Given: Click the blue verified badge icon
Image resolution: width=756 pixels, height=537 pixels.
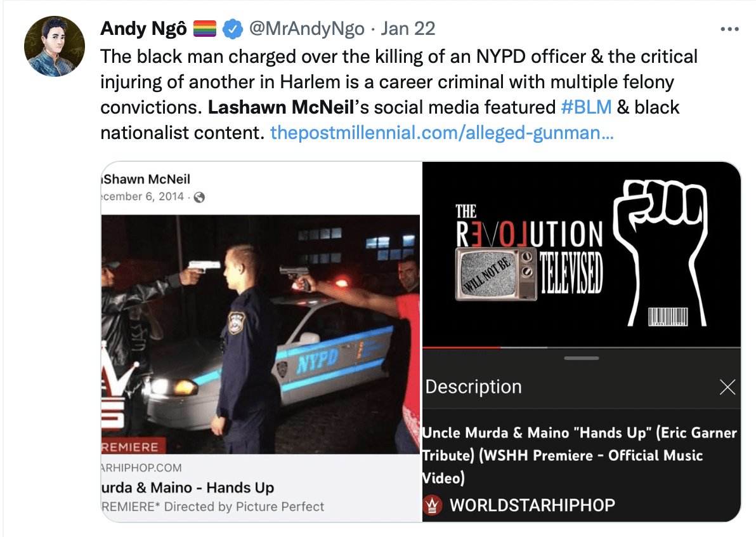Looking at the screenshot, I should [233, 29].
